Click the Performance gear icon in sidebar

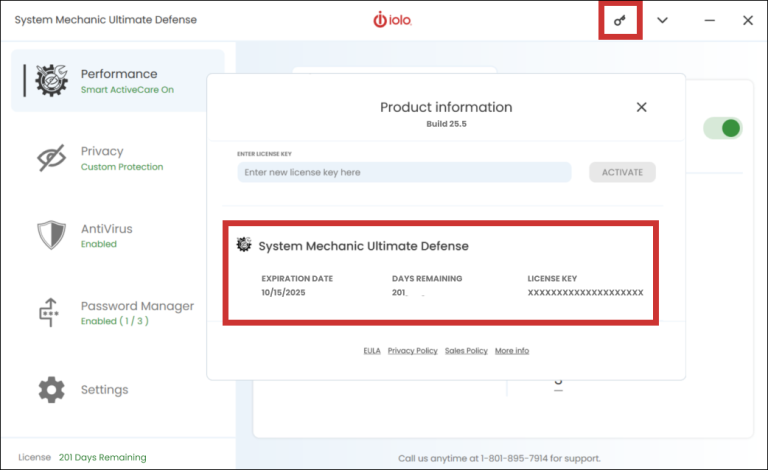pyautogui.click(x=50, y=81)
